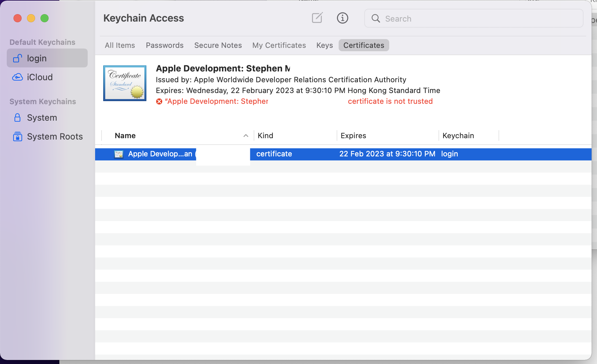Click the 'certificate' kind cell
The width and height of the screenshot is (597, 364).
point(274,154)
